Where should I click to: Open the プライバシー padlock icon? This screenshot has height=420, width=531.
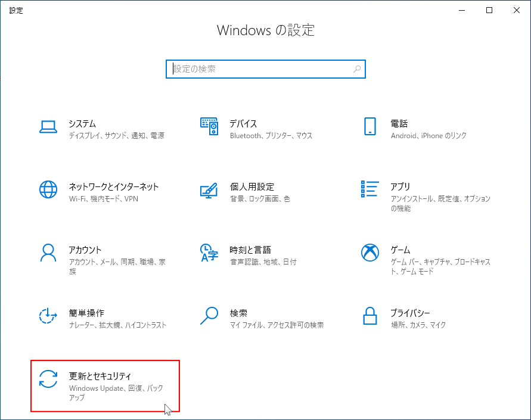click(370, 316)
